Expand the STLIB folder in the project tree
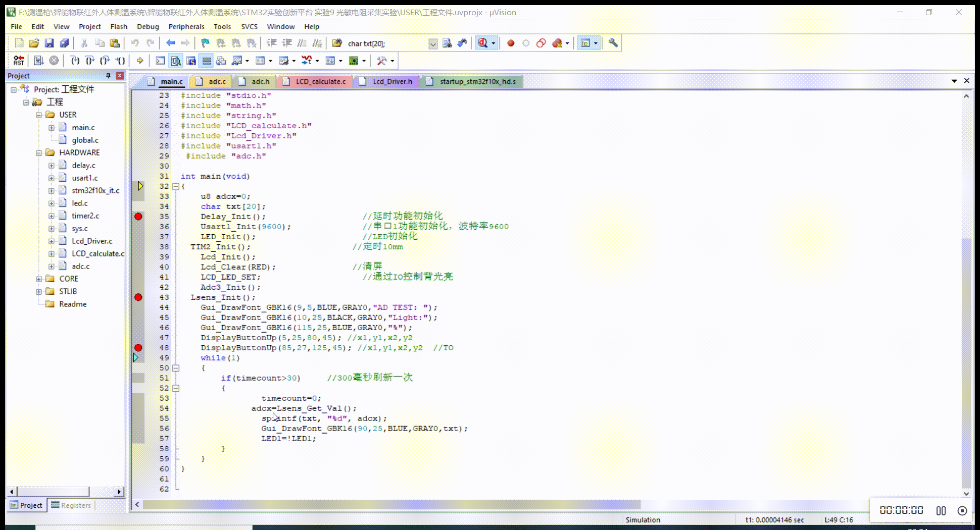Viewport: 980px width, 530px height. pos(39,292)
